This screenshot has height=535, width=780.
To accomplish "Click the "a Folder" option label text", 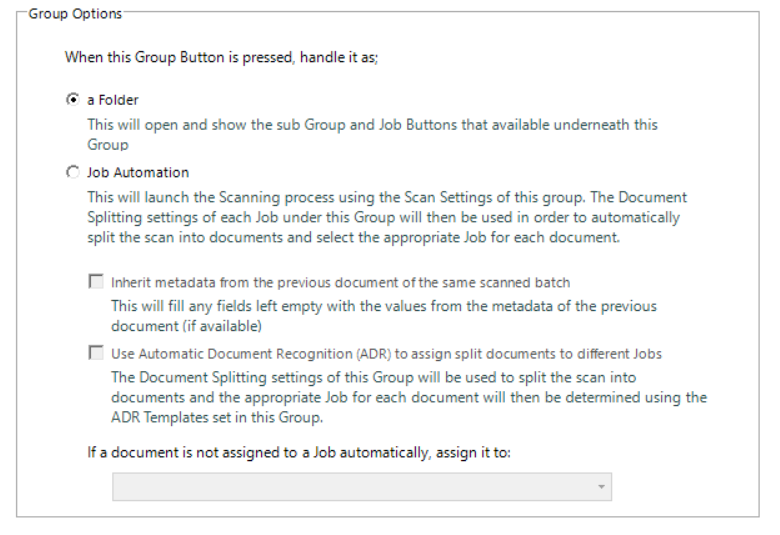I will pyautogui.click(x=113, y=100).
